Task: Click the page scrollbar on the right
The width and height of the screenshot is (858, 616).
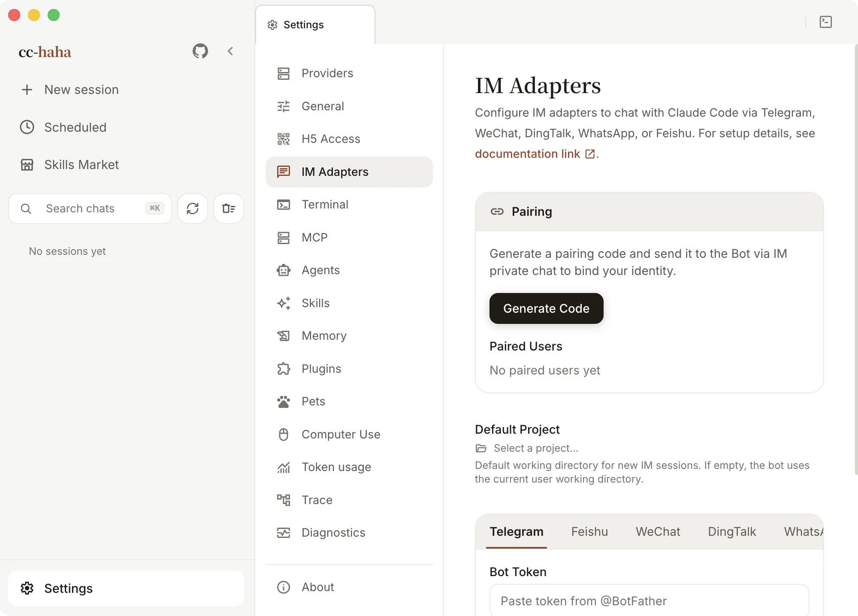Action: pyautogui.click(x=856, y=260)
